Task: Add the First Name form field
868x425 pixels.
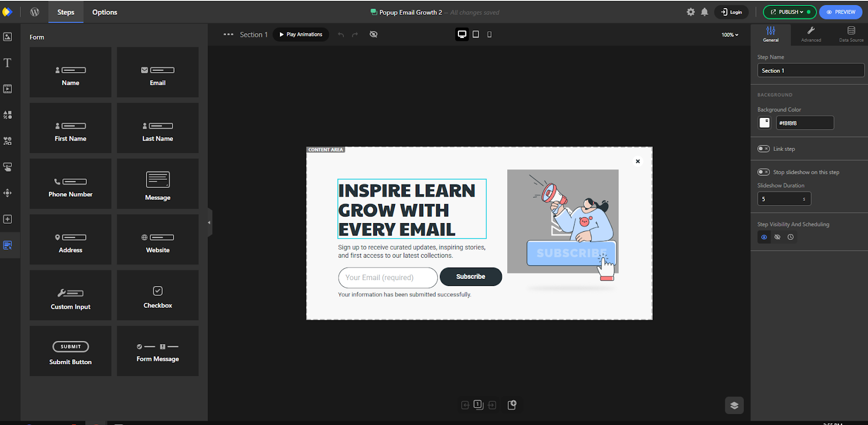Action: point(71,128)
